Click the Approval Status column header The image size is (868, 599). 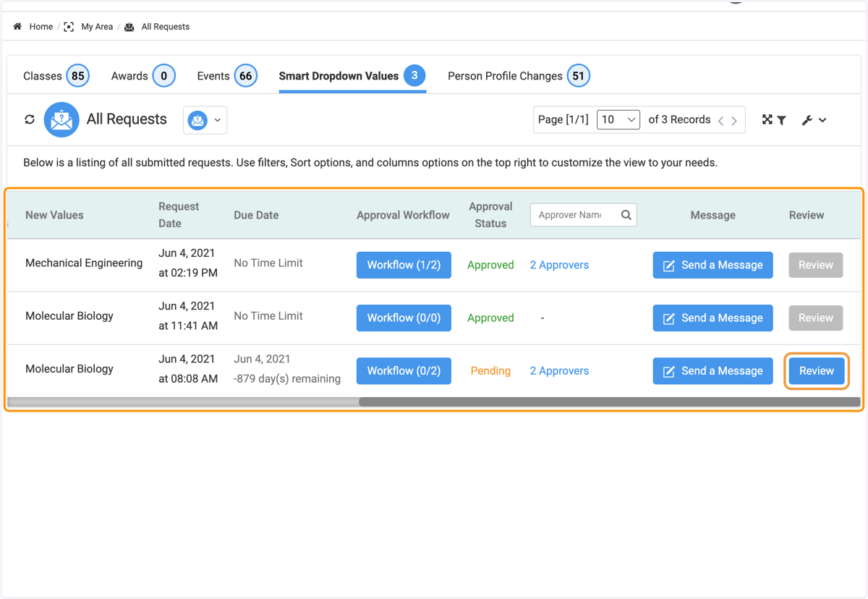point(490,215)
